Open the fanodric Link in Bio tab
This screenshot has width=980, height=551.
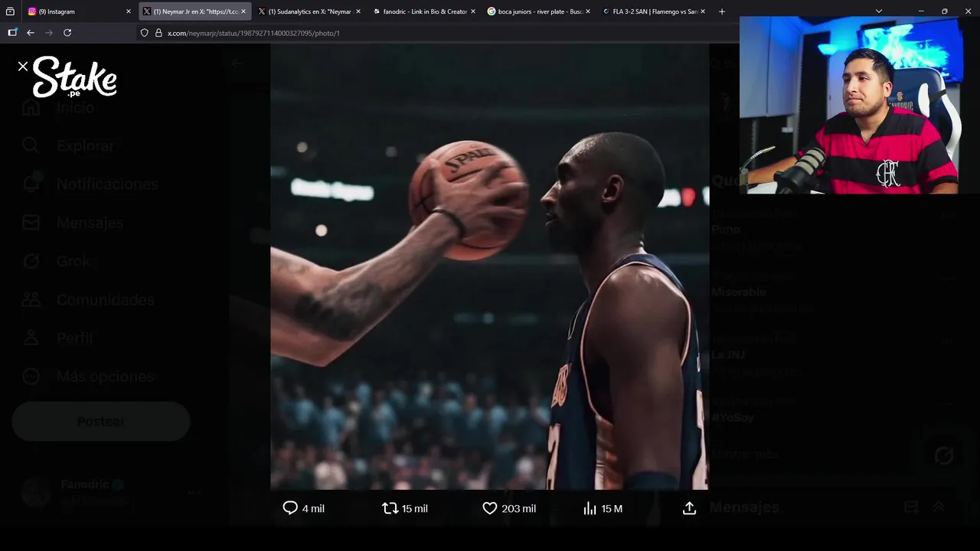coord(424,11)
